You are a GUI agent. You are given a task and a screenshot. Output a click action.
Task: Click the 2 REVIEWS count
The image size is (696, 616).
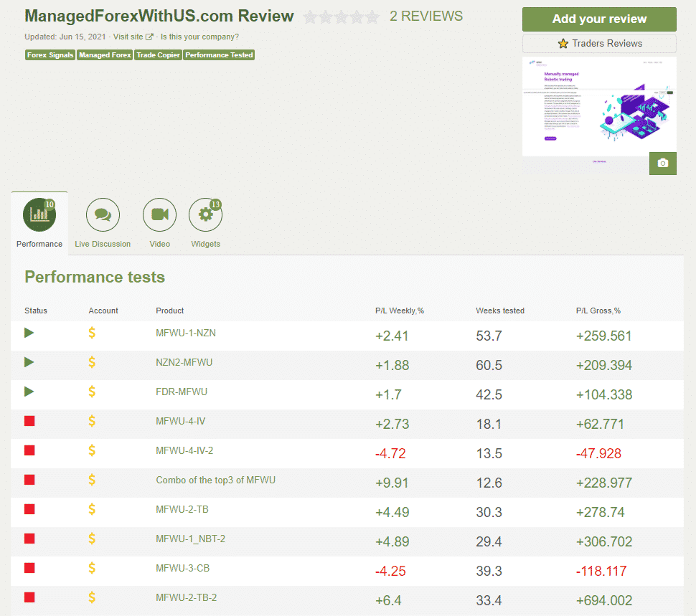[x=426, y=16]
